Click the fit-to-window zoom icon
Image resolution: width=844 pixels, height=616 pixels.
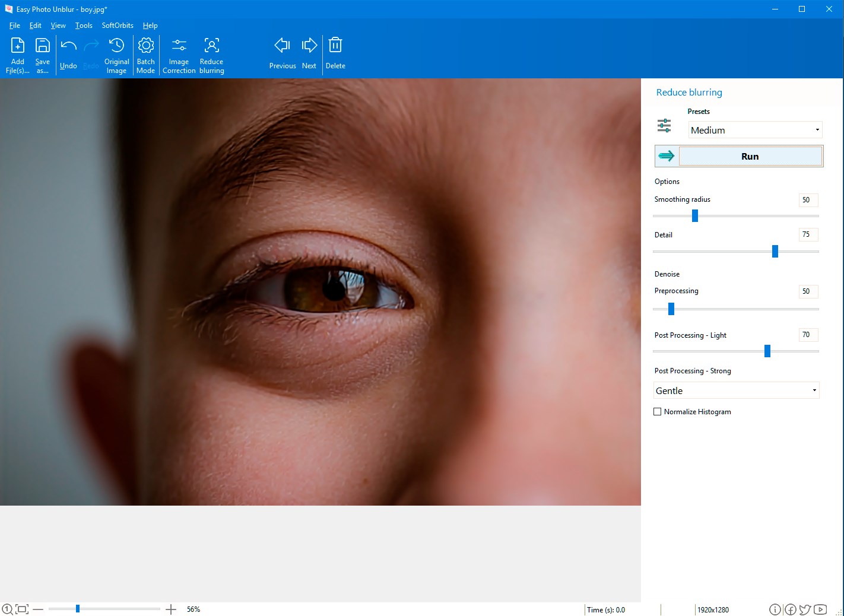22,609
